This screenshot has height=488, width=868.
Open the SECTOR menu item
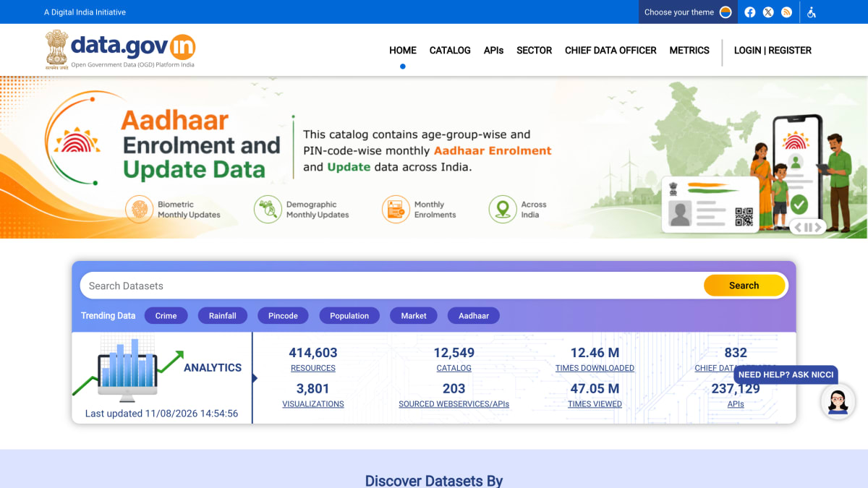(x=534, y=51)
